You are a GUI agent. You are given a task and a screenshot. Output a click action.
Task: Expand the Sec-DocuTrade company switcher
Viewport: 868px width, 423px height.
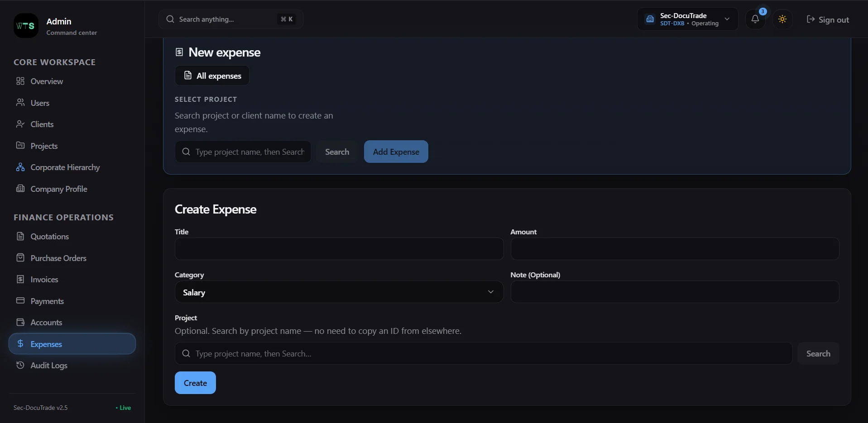point(687,19)
